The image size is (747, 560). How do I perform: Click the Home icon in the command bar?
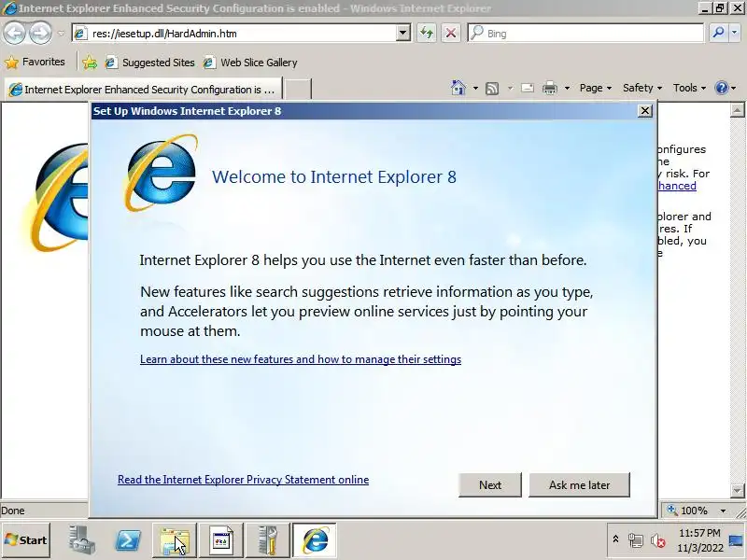(x=458, y=88)
